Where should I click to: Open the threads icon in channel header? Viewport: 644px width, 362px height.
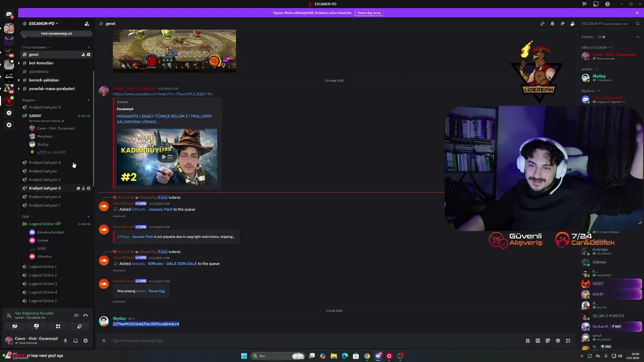coord(542,24)
